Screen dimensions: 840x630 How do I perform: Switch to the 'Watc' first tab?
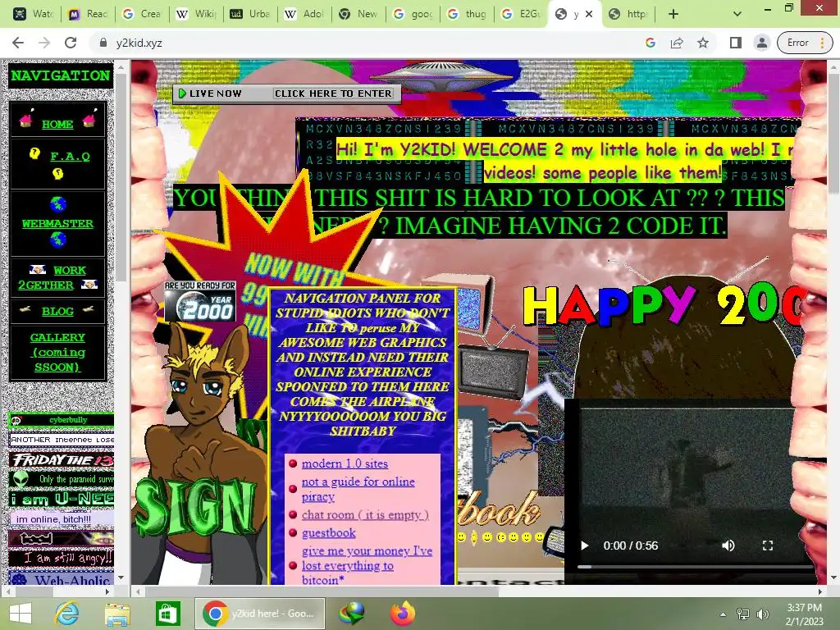[33, 14]
